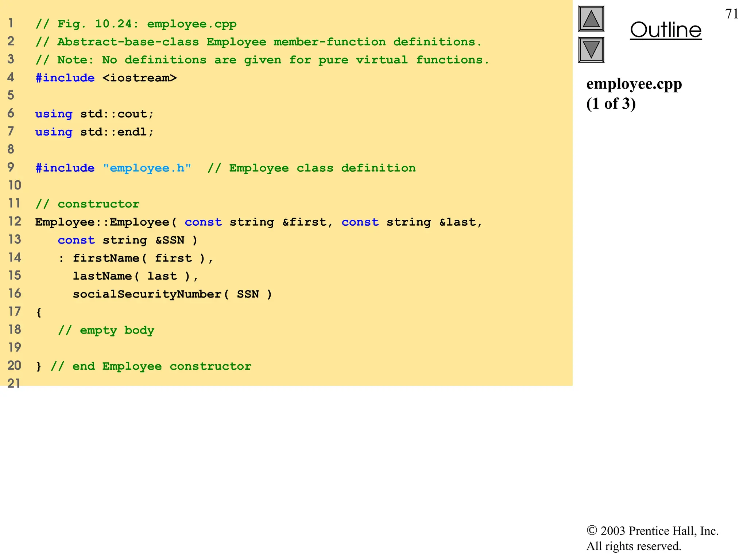Open the Outline link
Viewport: 747px width, 560px height.
point(666,30)
